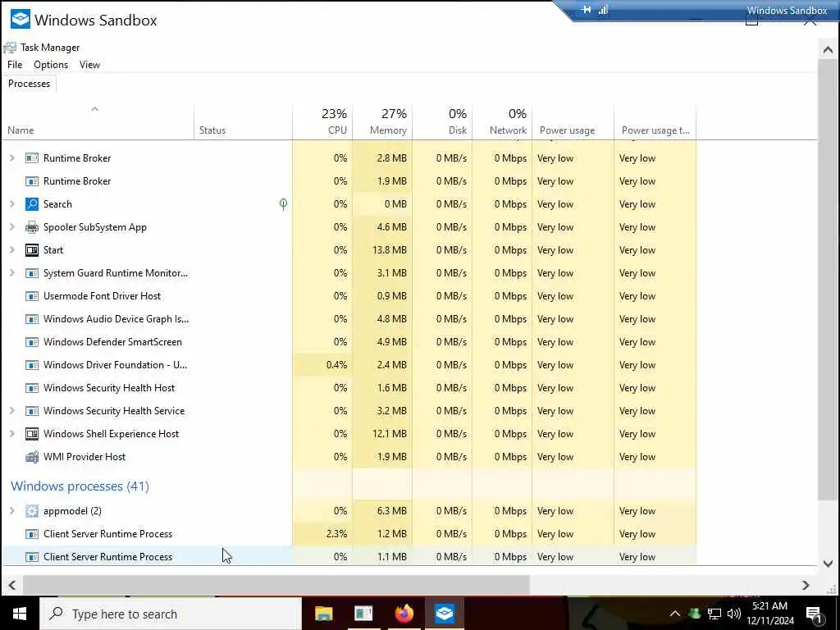Screen dimensions: 840x630
Task: Sort by the CPU column header
Action: point(322,123)
